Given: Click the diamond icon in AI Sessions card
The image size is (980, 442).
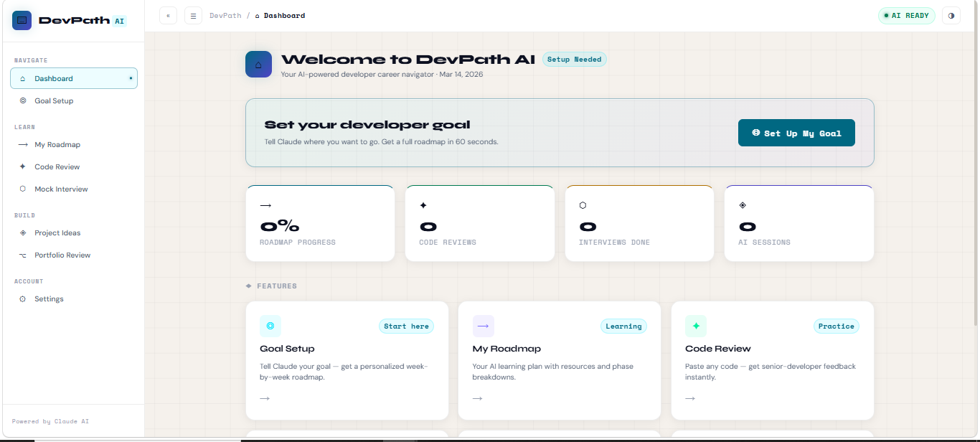Looking at the screenshot, I should [743, 205].
